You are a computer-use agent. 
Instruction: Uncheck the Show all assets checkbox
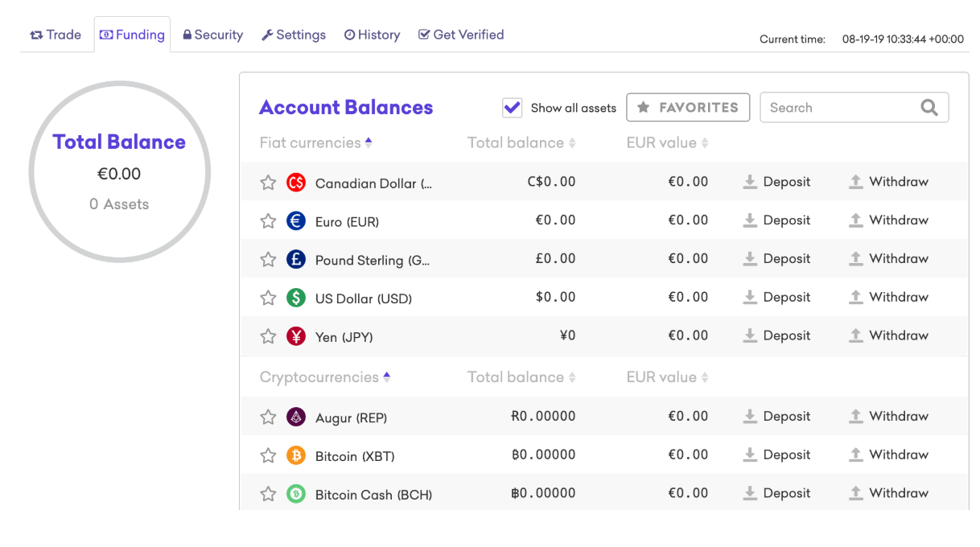click(513, 108)
